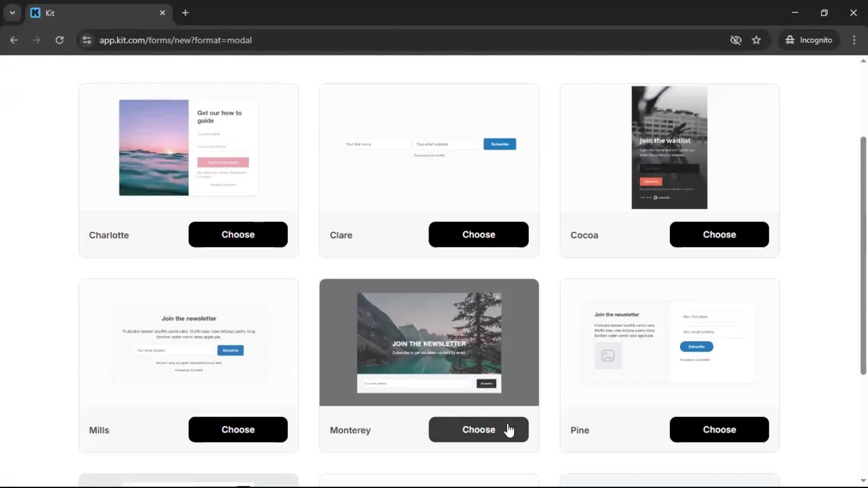This screenshot has height=488, width=868.
Task: Select the address bar URL
Action: pyautogui.click(x=175, y=40)
